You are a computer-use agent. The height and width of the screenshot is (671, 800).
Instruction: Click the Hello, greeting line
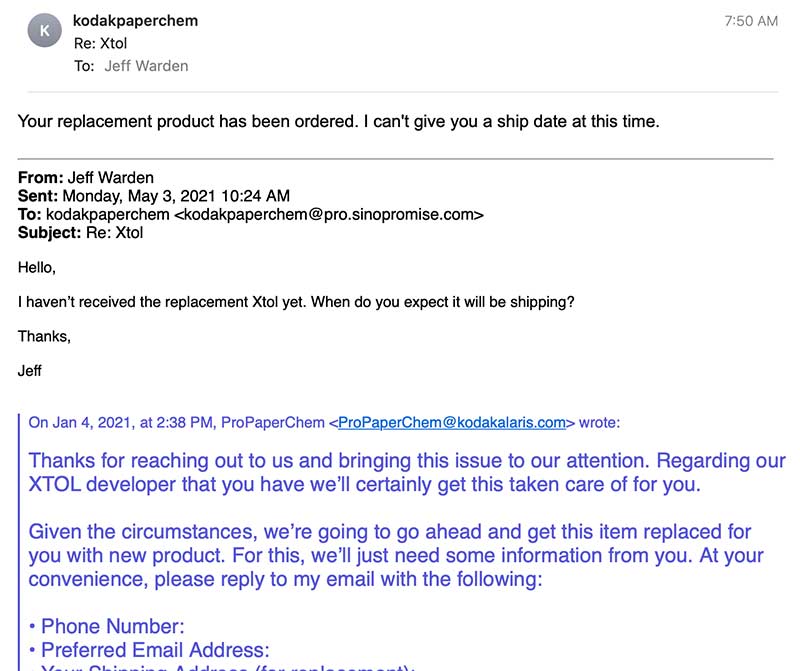tap(37, 268)
